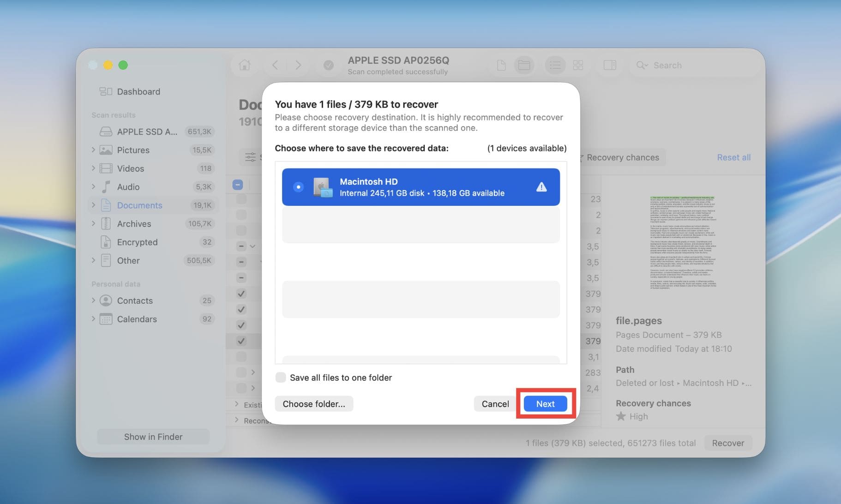This screenshot has height=504, width=841.
Task: Toggle the preview sidebar panel icon
Action: click(610, 65)
